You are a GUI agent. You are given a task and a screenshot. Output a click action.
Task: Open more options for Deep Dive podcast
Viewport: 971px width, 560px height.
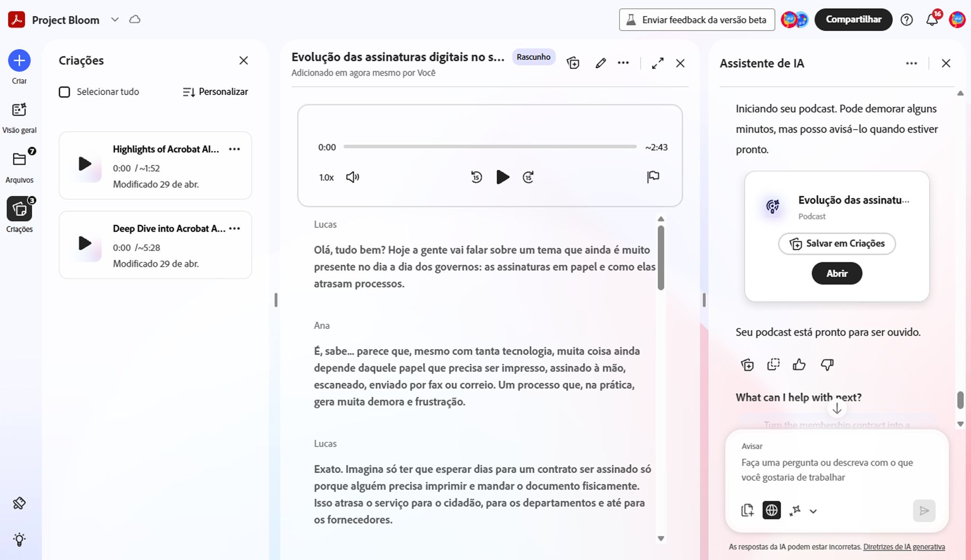pyautogui.click(x=234, y=228)
